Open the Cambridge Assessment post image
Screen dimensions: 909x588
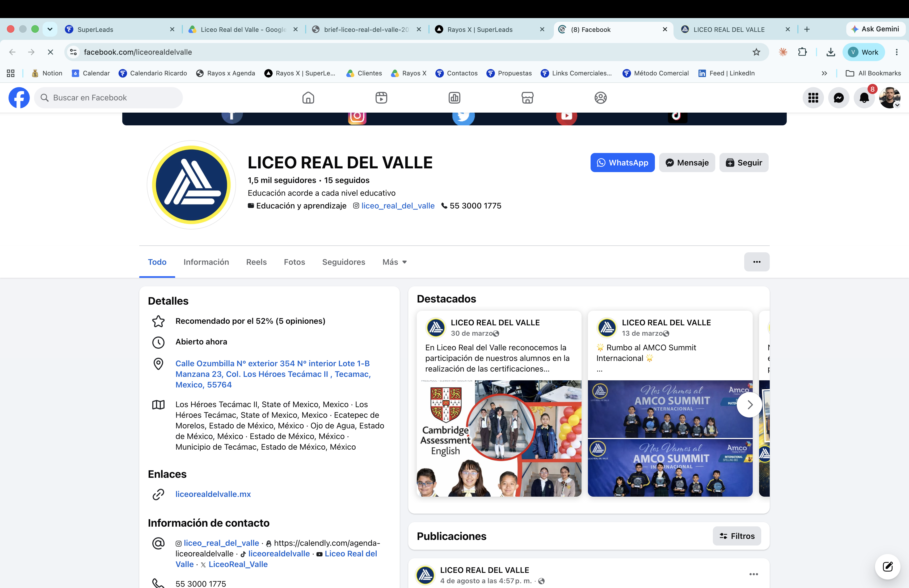point(499,438)
